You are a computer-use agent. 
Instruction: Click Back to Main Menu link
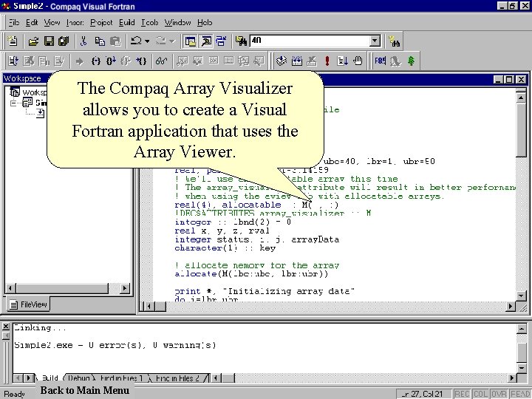(85, 390)
